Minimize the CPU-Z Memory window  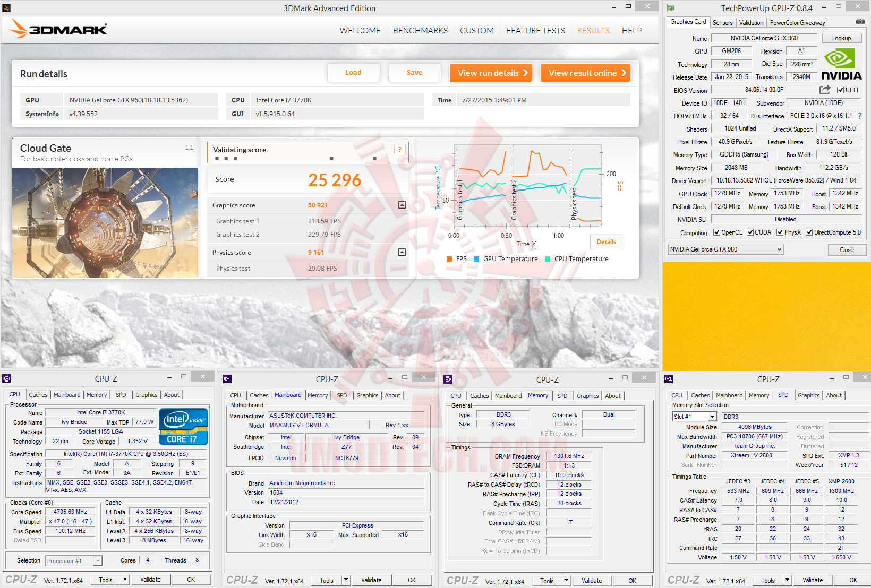(611, 378)
